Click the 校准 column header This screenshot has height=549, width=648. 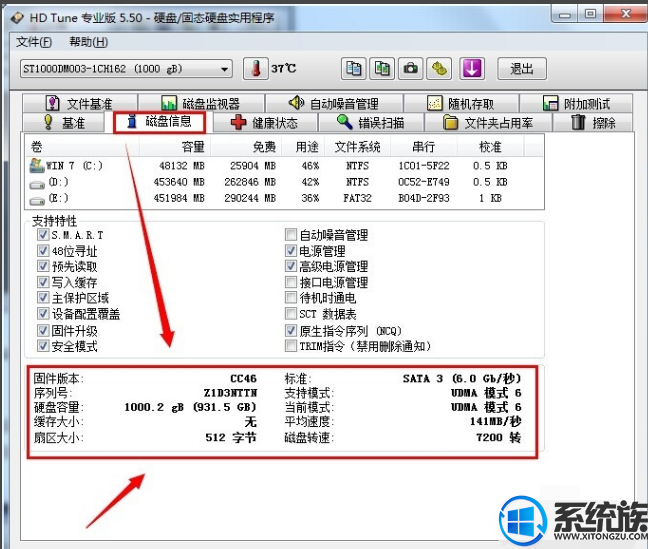pyautogui.click(x=491, y=146)
